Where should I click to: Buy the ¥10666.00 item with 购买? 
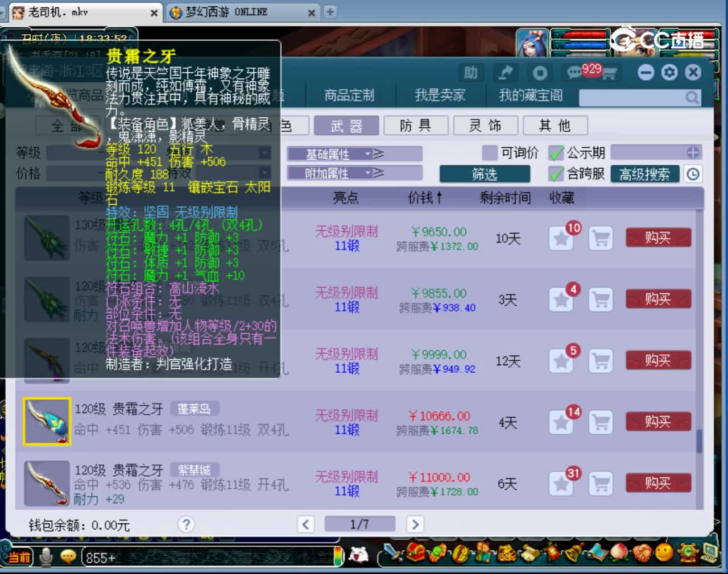pyautogui.click(x=658, y=422)
